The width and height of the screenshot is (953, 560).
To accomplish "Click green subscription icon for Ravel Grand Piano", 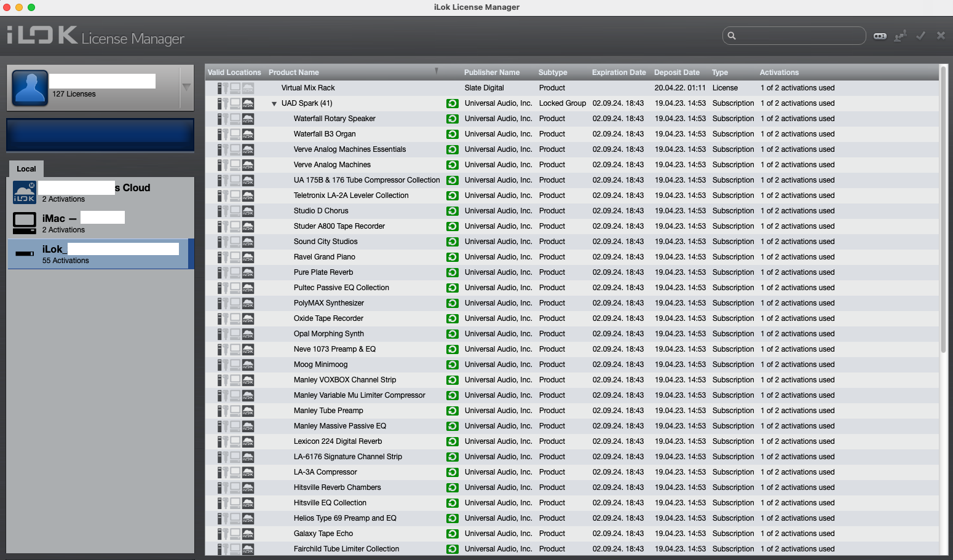I will pos(453,257).
